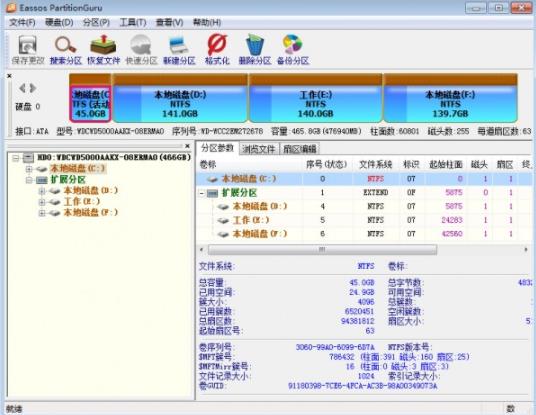Click the total sectors value 94381812

click(358, 321)
